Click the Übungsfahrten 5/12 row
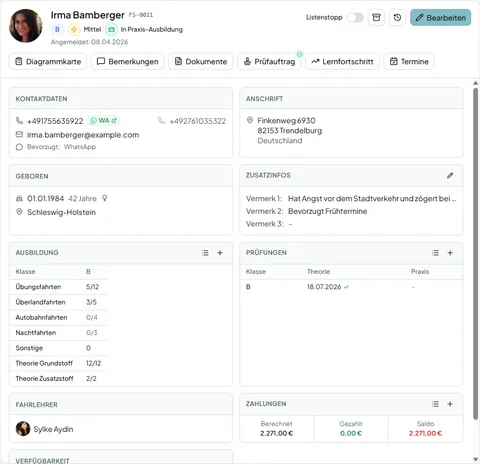The image size is (480, 464). click(58, 287)
